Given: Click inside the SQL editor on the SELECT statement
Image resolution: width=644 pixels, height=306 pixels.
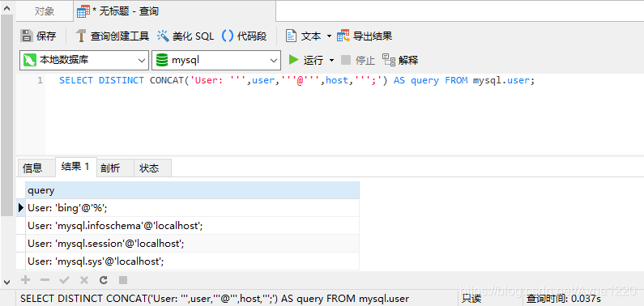Looking at the screenshot, I should (x=297, y=80).
